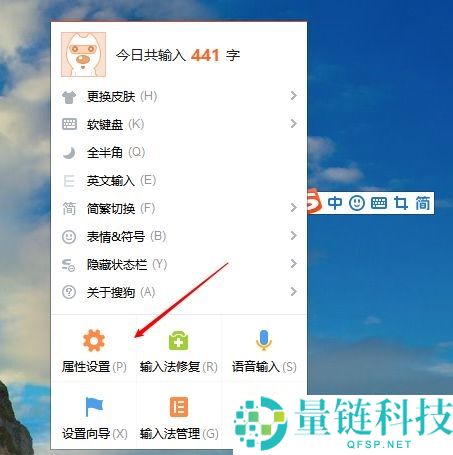453x455 pixels.
Task: Launch 输入法修复 repair tool
Action: click(178, 340)
